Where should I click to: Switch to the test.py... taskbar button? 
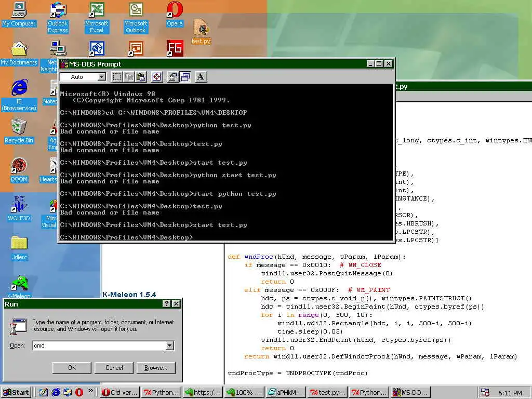[328, 393]
